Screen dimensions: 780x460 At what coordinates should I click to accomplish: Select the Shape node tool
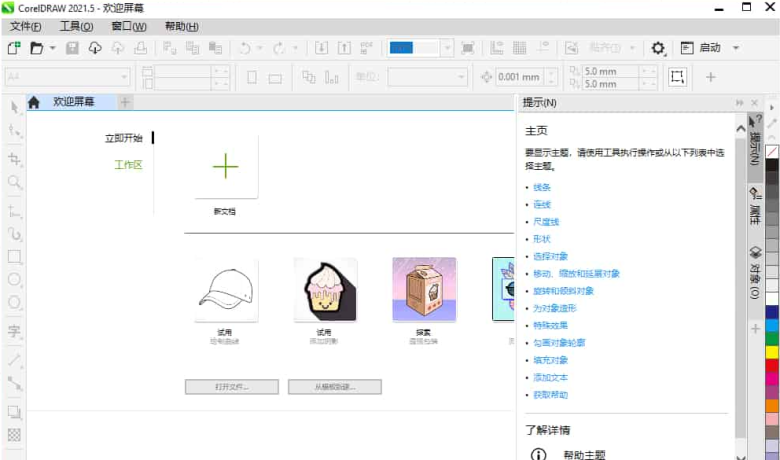pos(14,131)
